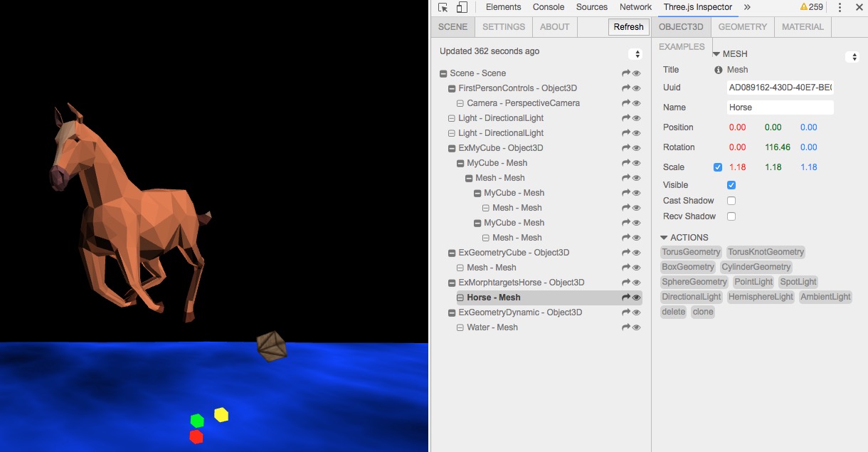Enable Cast Shadow for the Horse mesh

coord(731,200)
